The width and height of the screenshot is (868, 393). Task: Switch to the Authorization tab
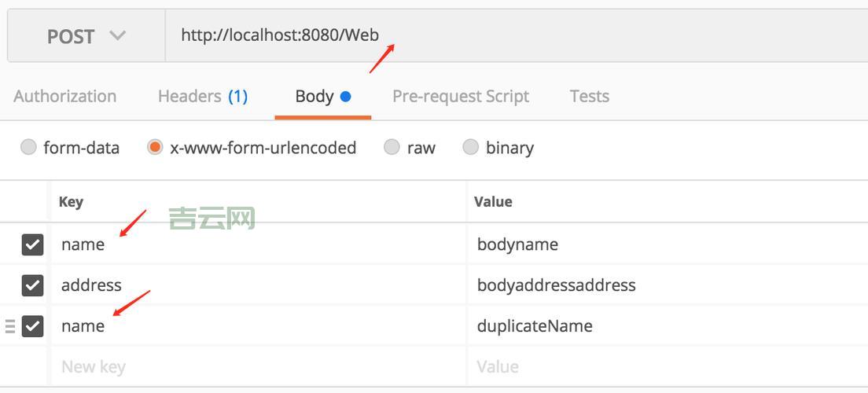(65, 97)
